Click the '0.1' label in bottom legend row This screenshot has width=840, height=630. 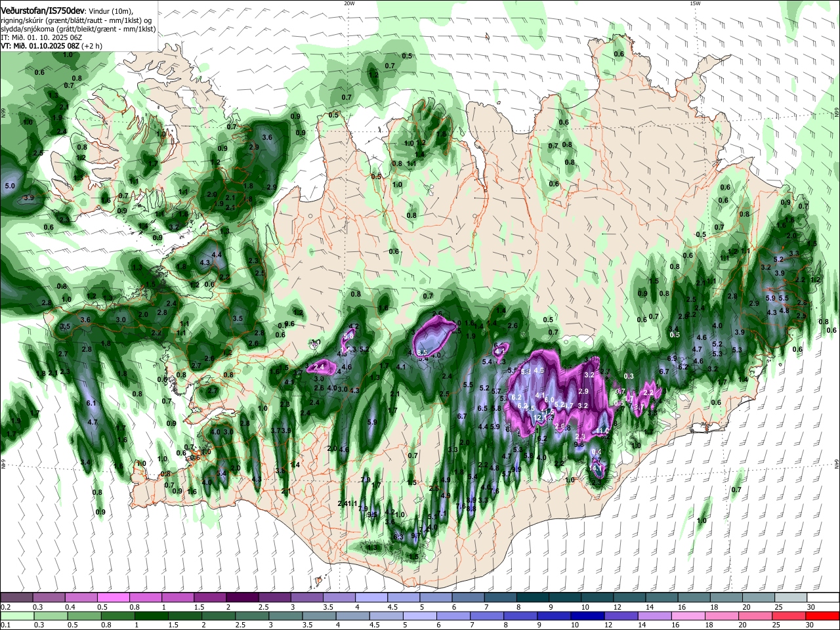[x=6, y=625]
